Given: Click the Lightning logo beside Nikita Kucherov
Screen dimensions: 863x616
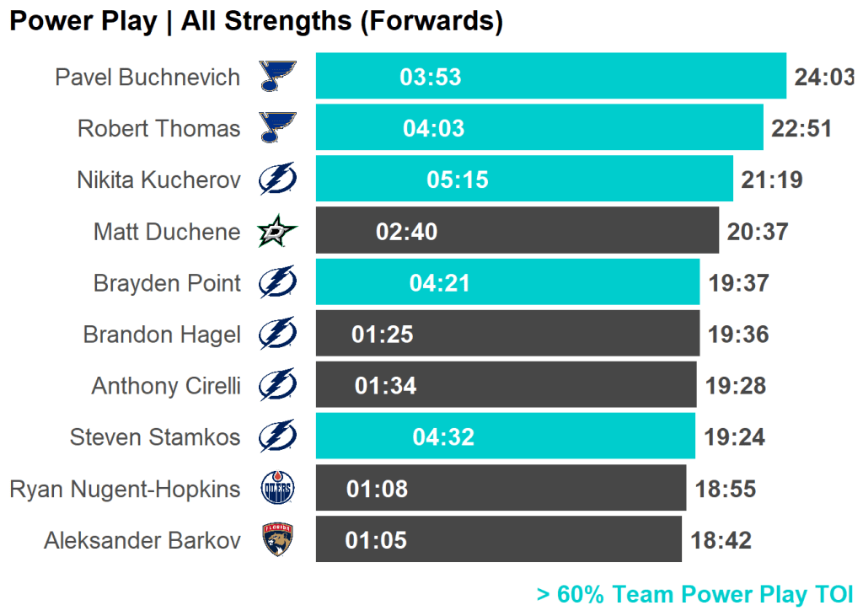Looking at the screenshot, I should [277, 179].
